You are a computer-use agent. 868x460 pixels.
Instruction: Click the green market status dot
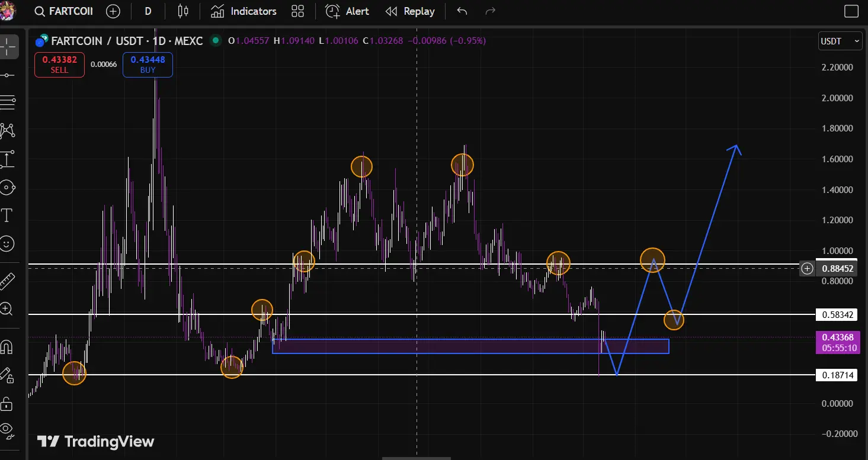(x=216, y=41)
